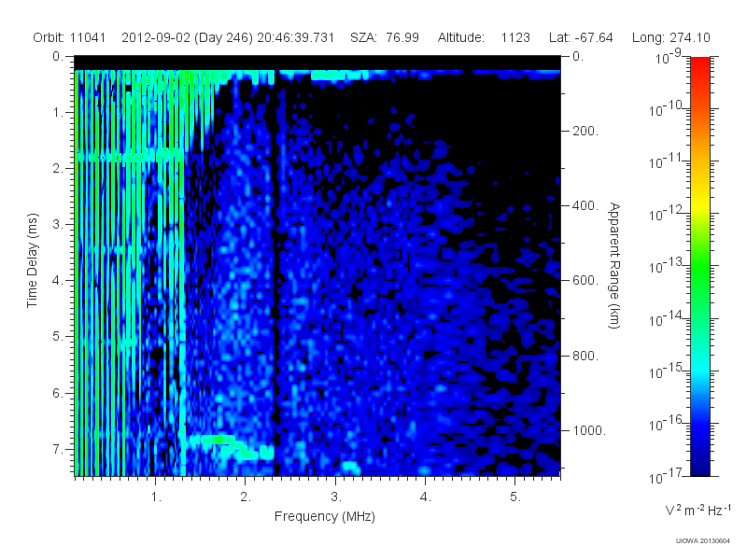Click the Long: 274.10 value
This screenshot has height=560, width=747.
click(x=670, y=37)
